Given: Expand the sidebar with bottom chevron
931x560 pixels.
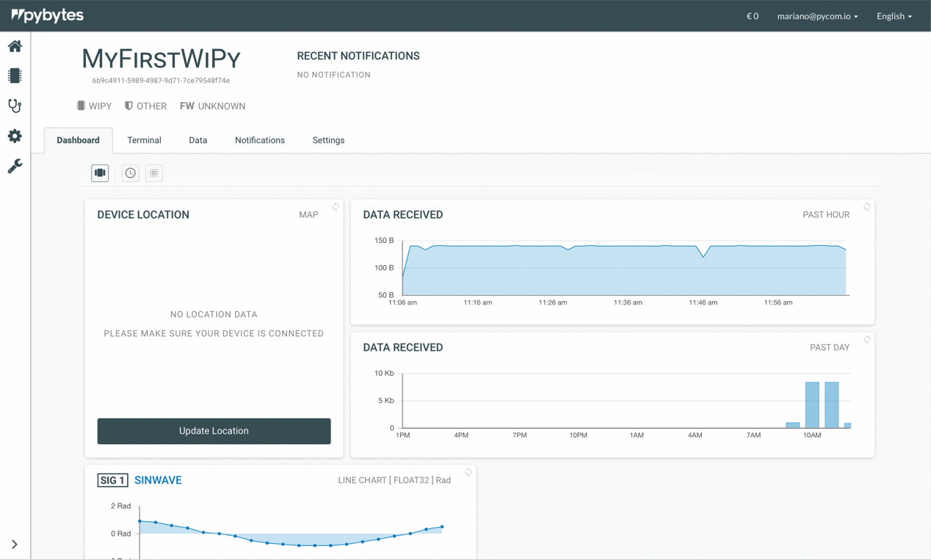Looking at the screenshot, I should [x=15, y=545].
